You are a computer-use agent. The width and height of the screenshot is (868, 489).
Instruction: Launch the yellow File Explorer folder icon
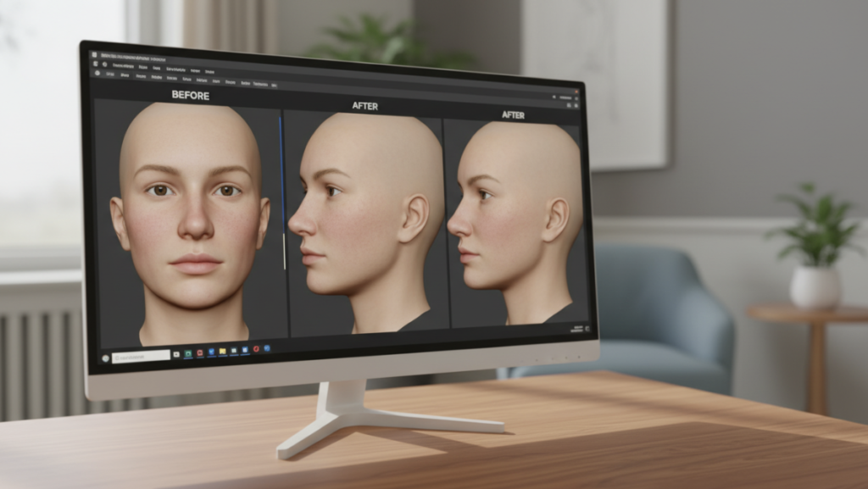click(222, 351)
